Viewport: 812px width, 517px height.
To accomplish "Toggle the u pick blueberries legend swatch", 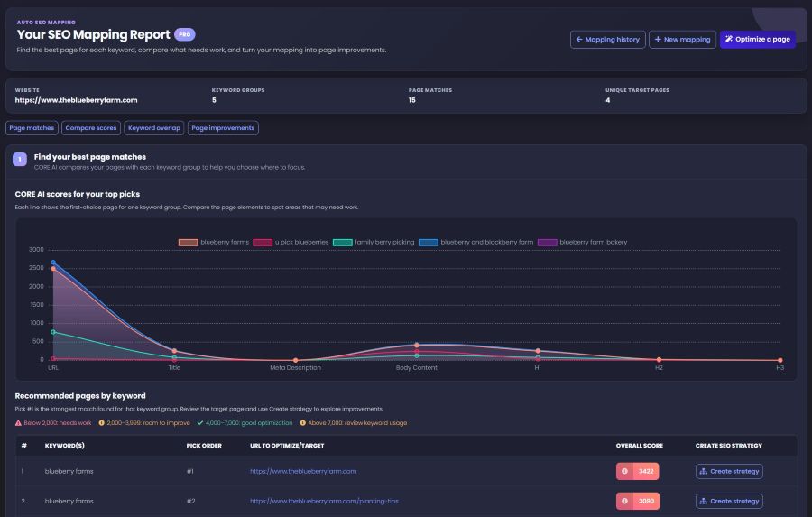I will click(263, 243).
